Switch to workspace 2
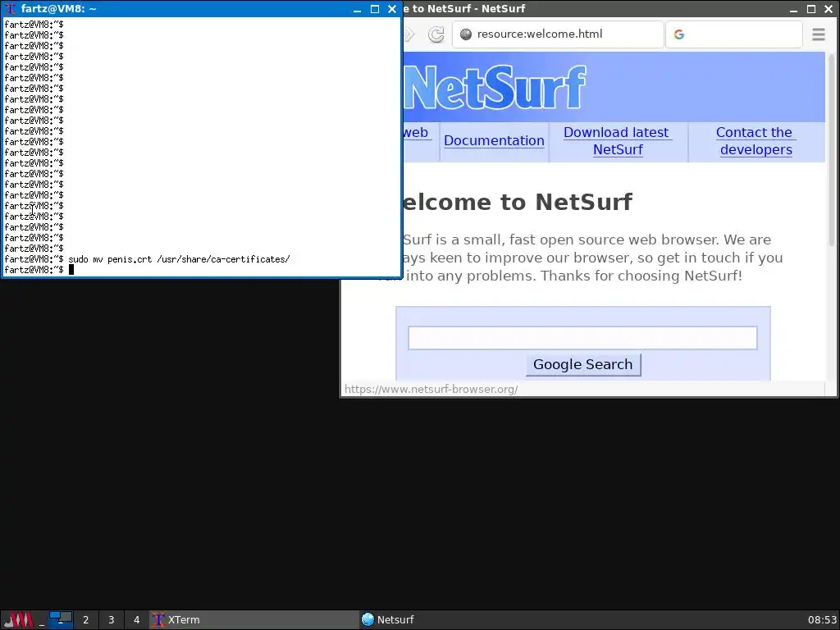Screen dimensions: 840x630 [x=85, y=620]
